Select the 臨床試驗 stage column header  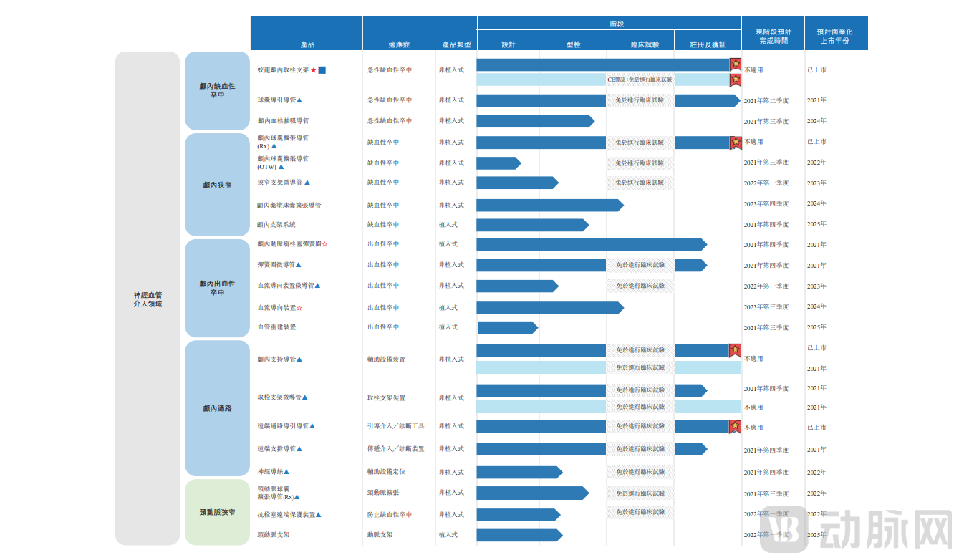pos(640,44)
